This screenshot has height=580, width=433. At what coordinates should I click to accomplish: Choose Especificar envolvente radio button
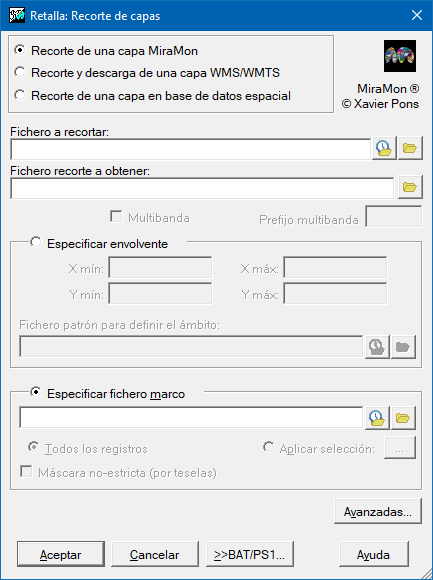[36, 243]
